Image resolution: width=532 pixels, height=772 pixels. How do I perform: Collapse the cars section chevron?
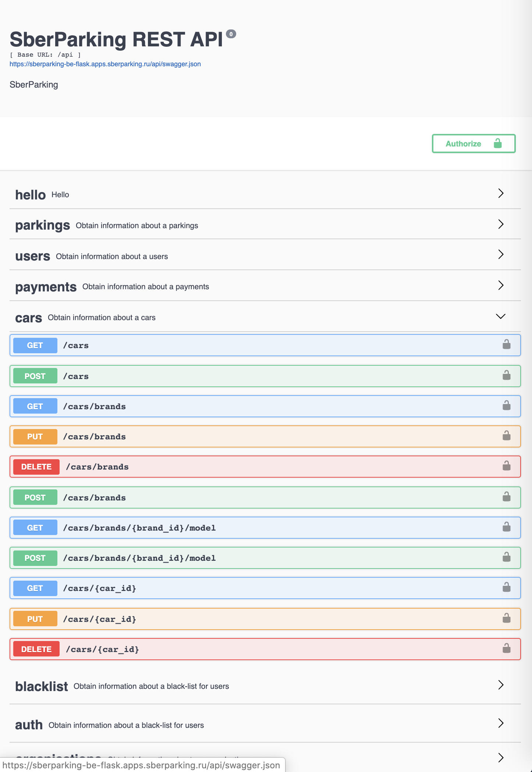pyautogui.click(x=500, y=316)
